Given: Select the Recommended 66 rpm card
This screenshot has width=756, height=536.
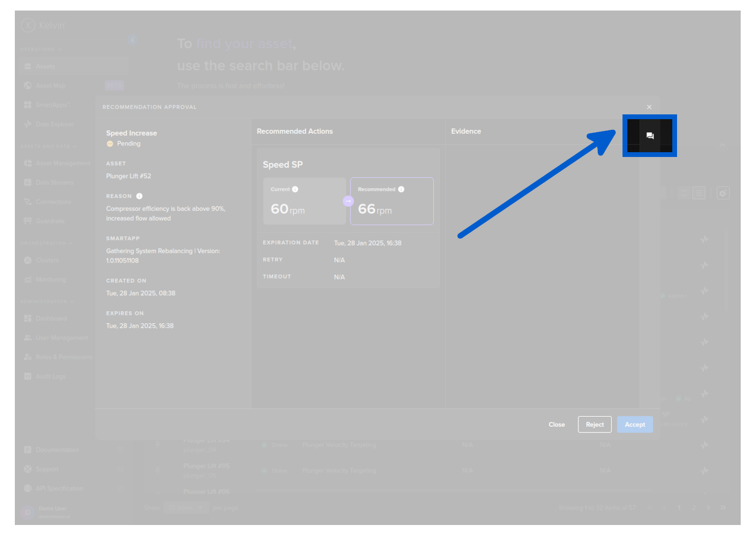Looking at the screenshot, I should (x=392, y=201).
